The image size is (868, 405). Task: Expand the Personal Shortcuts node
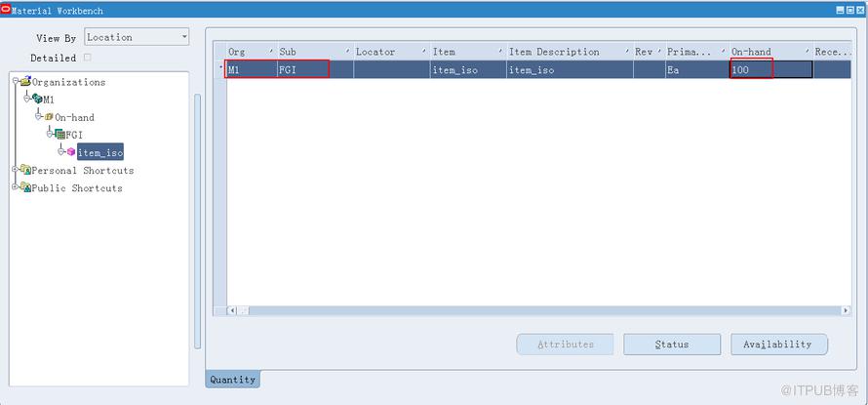[x=16, y=169]
